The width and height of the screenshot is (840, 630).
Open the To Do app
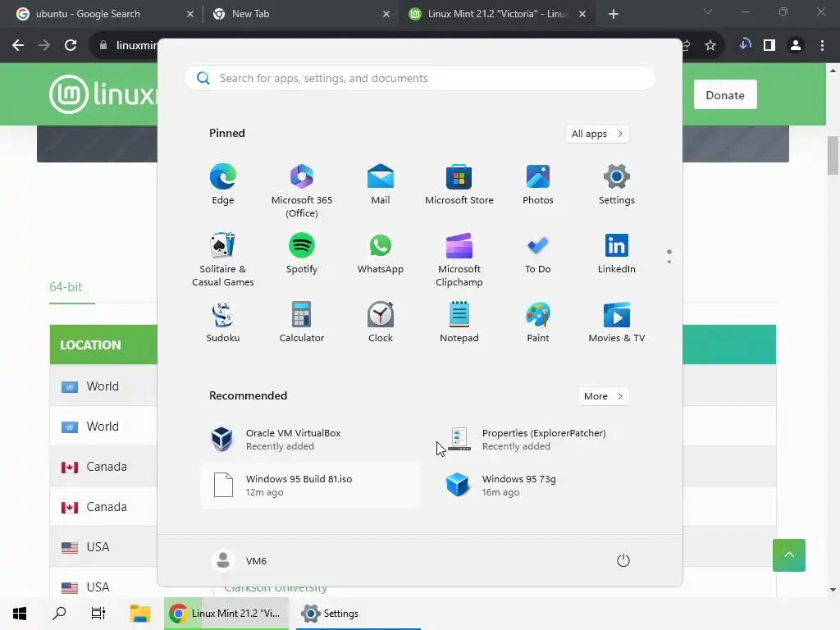(538, 253)
